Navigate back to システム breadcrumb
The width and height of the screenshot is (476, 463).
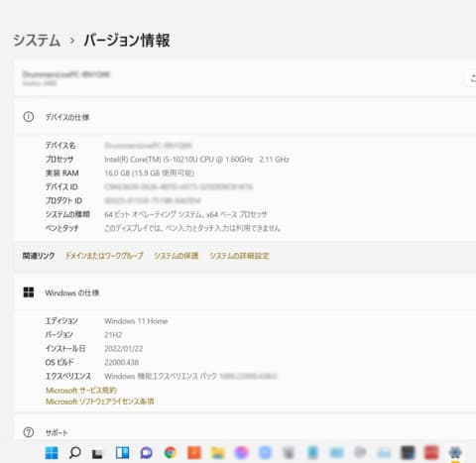click(x=37, y=41)
